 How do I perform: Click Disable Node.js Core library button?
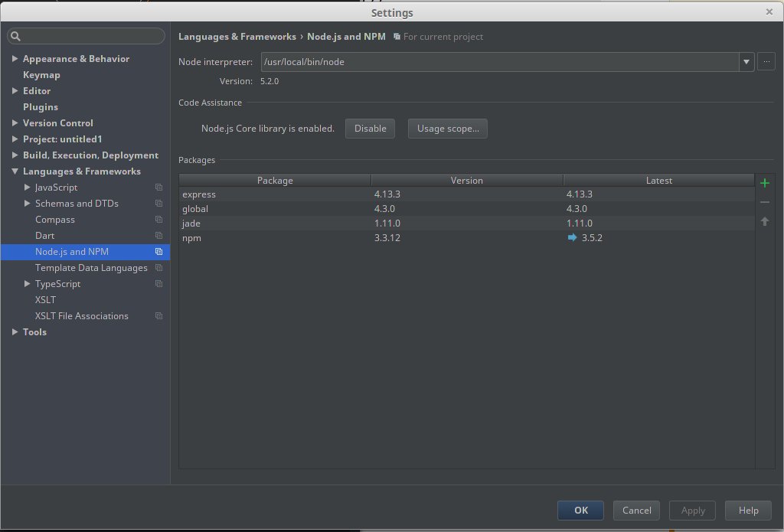pos(370,129)
